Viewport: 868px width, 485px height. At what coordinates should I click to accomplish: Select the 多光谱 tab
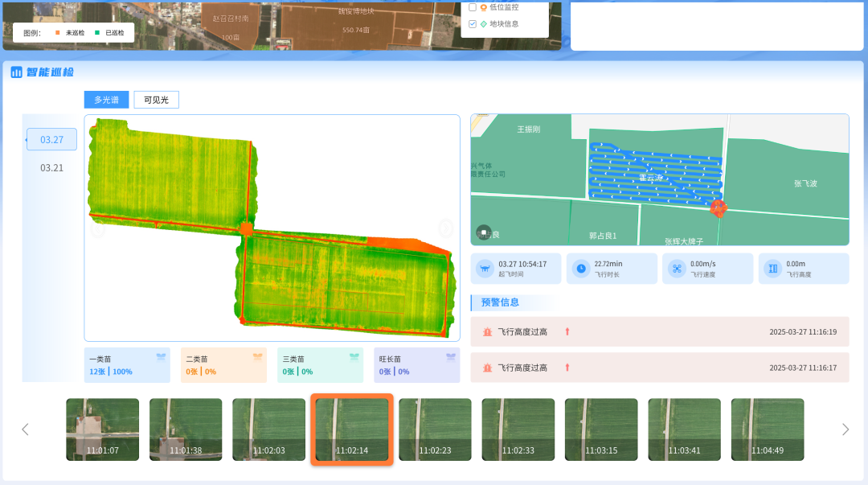pyautogui.click(x=106, y=100)
